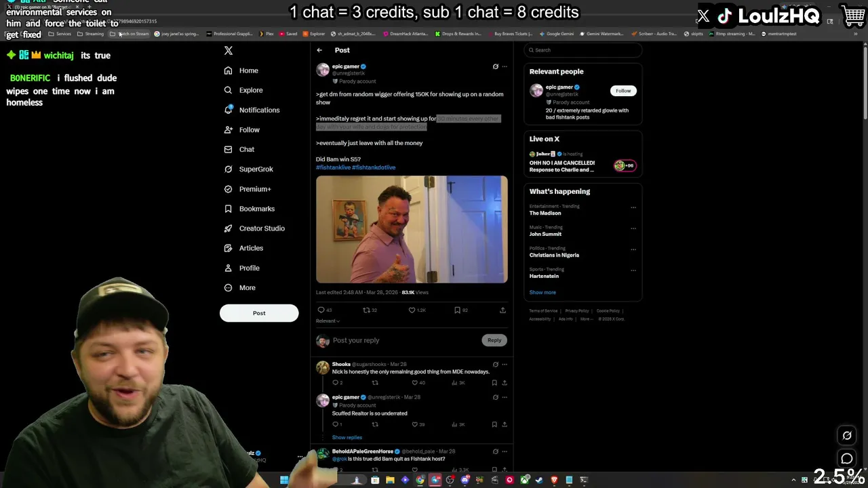Image resolution: width=868 pixels, height=488 pixels.
Task: Click the share icon on the main post
Action: [502, 310]
